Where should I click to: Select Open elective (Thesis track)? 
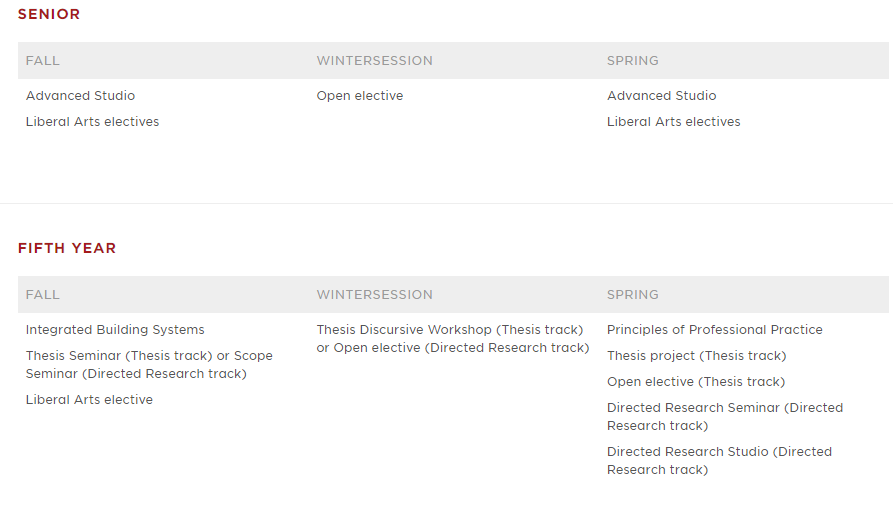click(x=696, y=382)
